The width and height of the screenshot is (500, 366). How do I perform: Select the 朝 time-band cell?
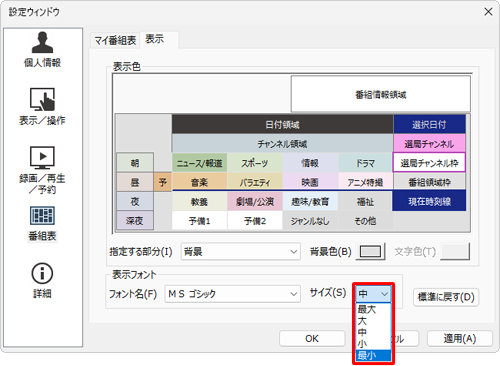click(135, 163)
